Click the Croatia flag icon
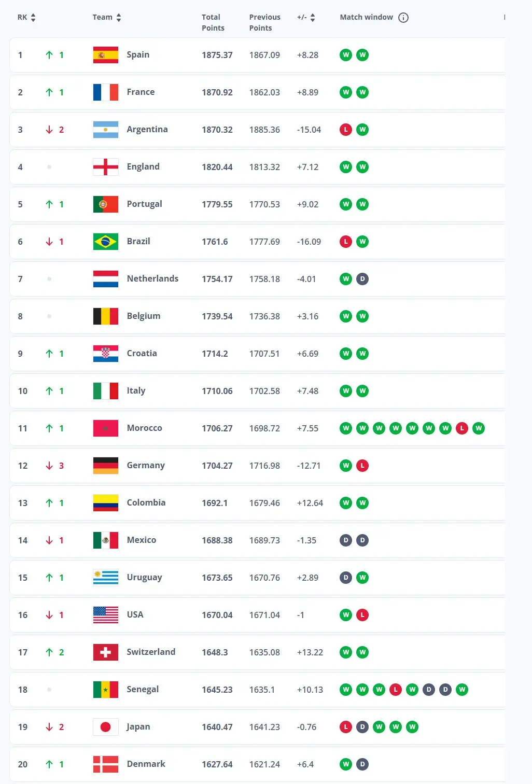Image resolution: width=532 pixels, height=784 pixels. click(x=106, y=354)
